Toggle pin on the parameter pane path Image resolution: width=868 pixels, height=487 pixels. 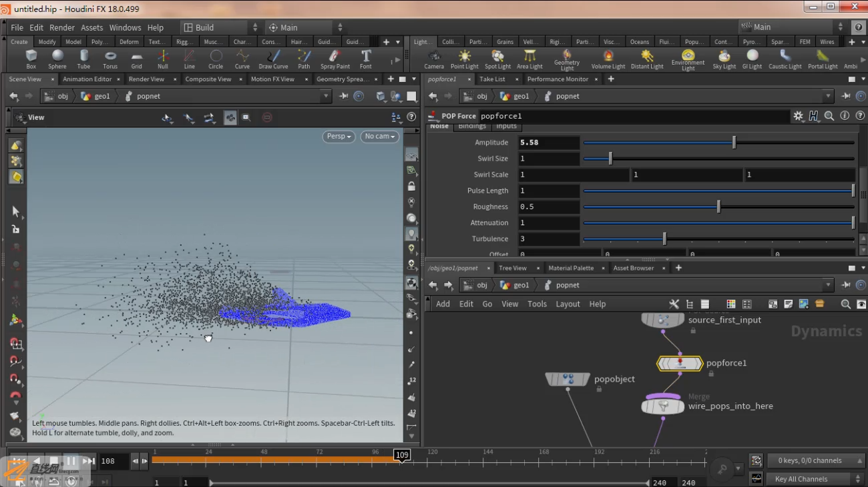[846, 96]
